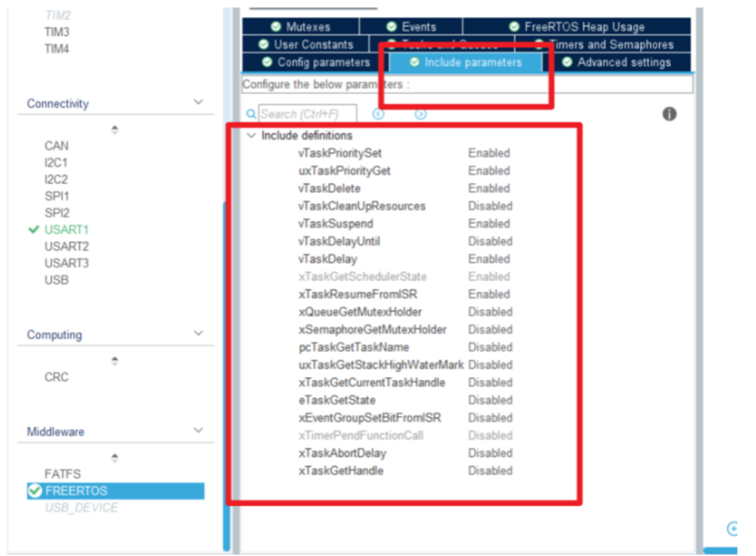The image size is (756, 556).
Task: Select SPI1 peripheral
Action: (57, 196)
